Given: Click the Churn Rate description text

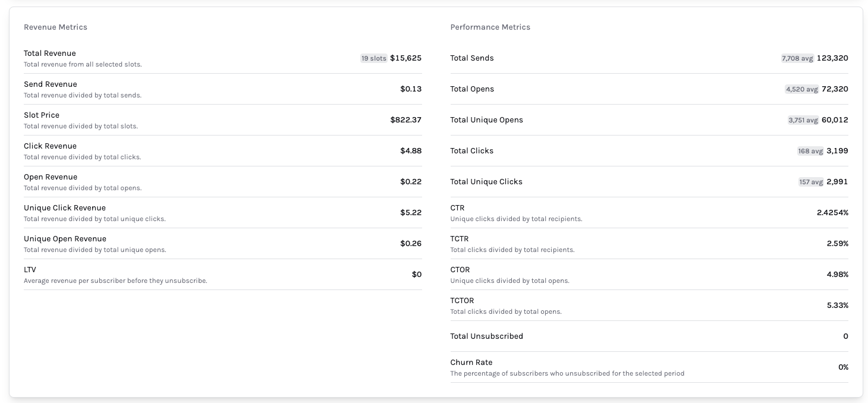Looking at the screenshot, I should point(567,373).
